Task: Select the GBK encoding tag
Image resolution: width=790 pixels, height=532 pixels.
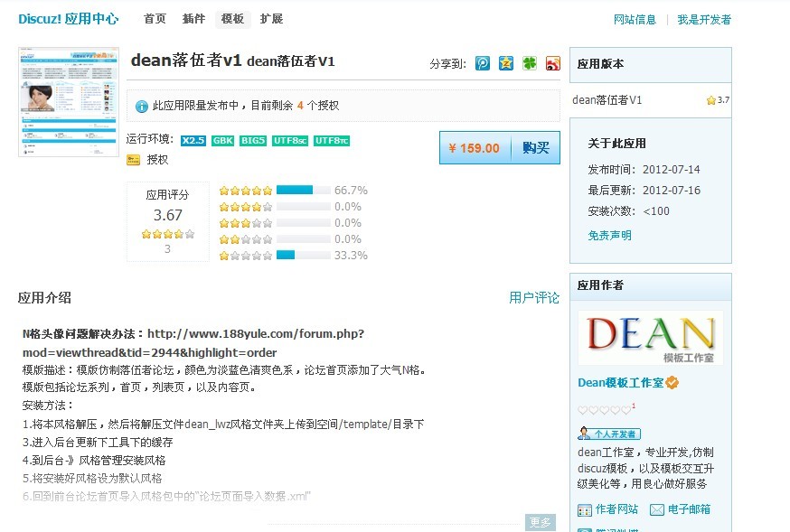Action: 222,140
